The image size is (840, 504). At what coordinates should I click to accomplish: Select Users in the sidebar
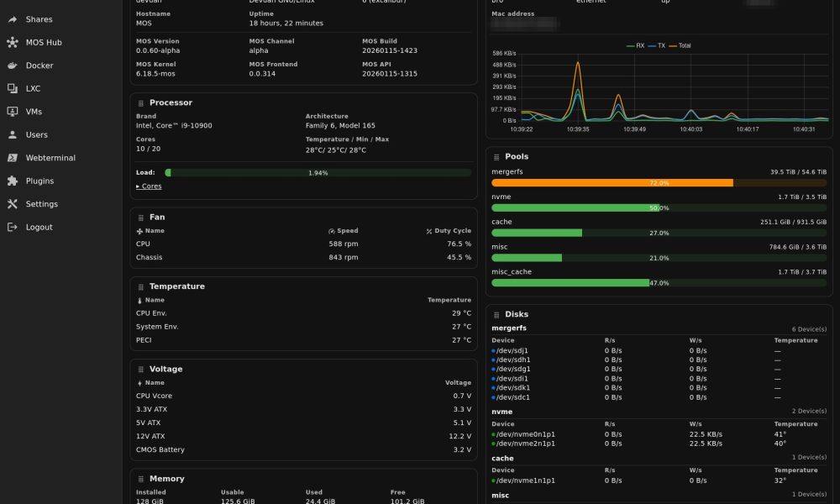coord(12,134)
